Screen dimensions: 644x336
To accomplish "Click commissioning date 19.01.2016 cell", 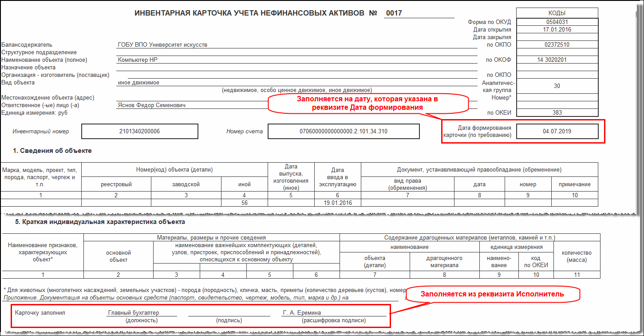I will click(337, 203).
